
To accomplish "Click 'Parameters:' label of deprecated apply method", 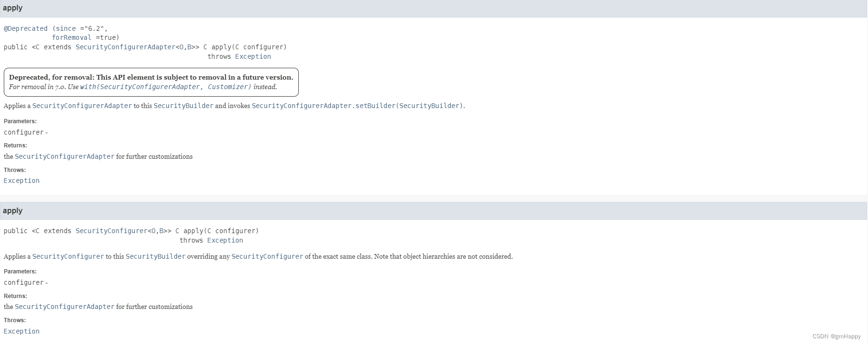I will (x=20, y=121).
